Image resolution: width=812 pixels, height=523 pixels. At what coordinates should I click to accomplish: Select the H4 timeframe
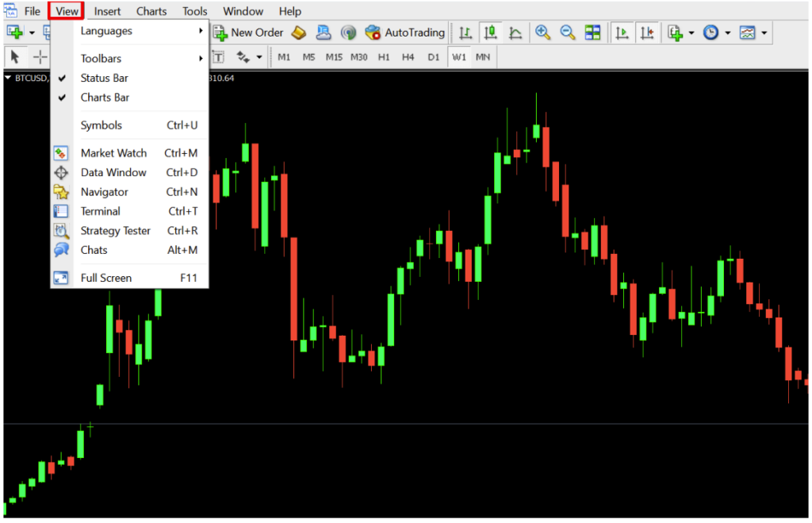click(408, 57)
